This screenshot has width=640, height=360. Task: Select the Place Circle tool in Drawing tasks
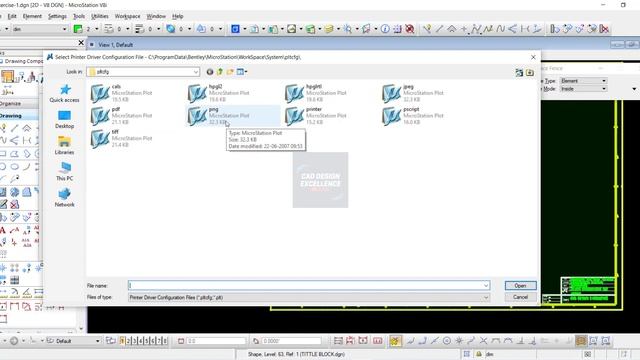point(3,167)
